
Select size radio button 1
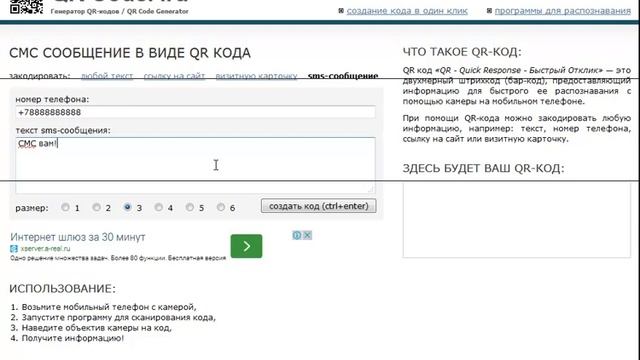pyautogui.click(x=65, y=207)
